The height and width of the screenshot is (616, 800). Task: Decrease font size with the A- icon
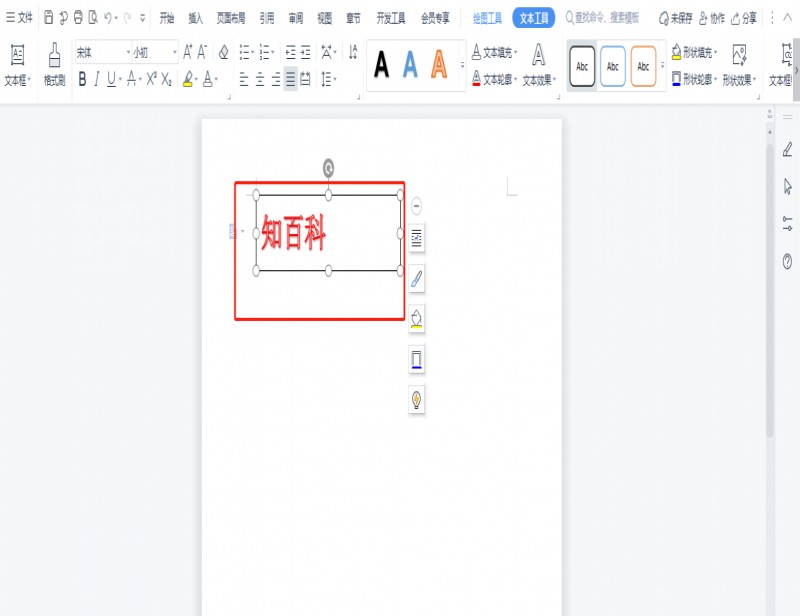coord(202,52)
